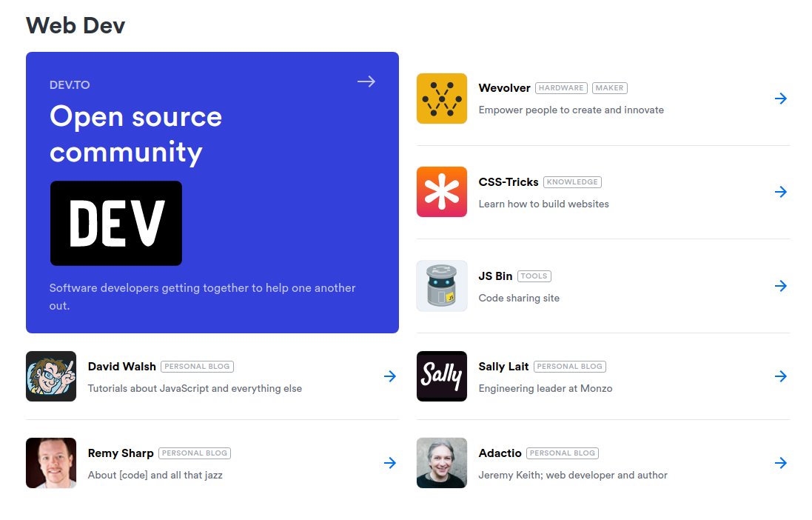The height and width of the screenshot is (520, 812).
Task: Open the JS Bin robot bin icon
Action: coord(442,286)
